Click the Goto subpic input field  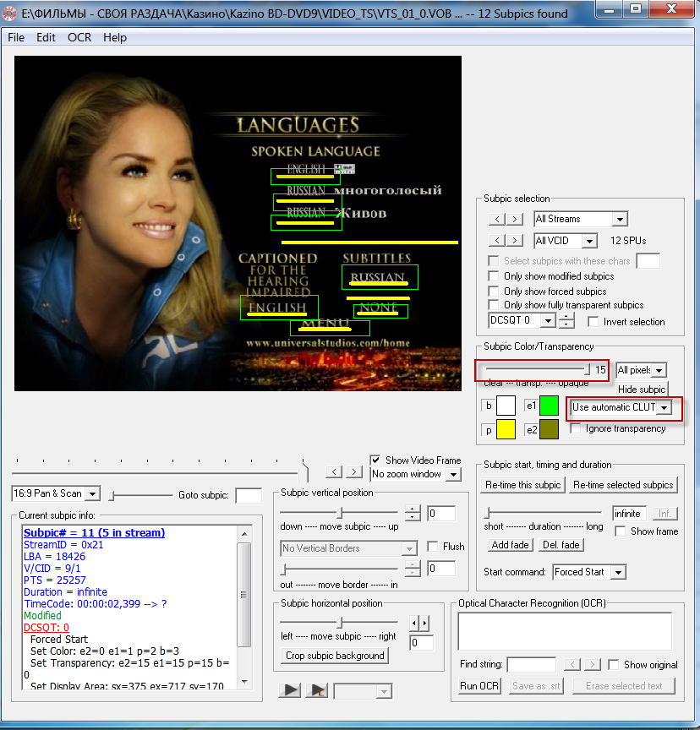(249, 495)
